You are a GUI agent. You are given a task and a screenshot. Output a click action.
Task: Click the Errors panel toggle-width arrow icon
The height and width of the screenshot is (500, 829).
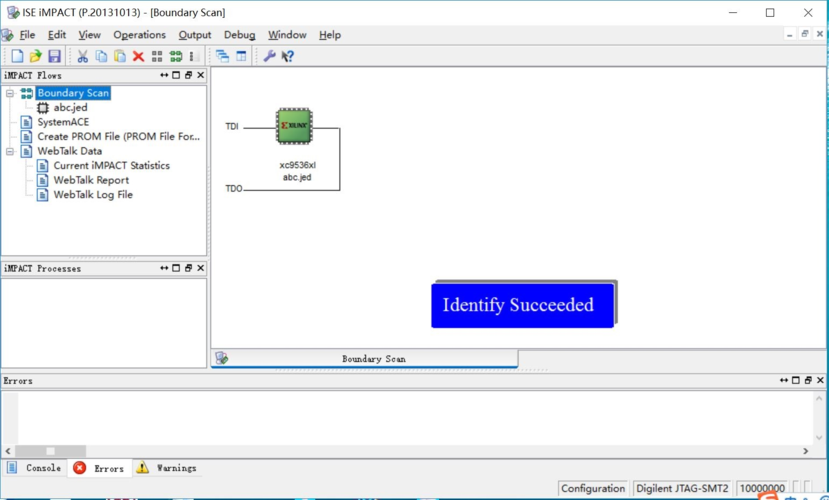coord(784,380)
